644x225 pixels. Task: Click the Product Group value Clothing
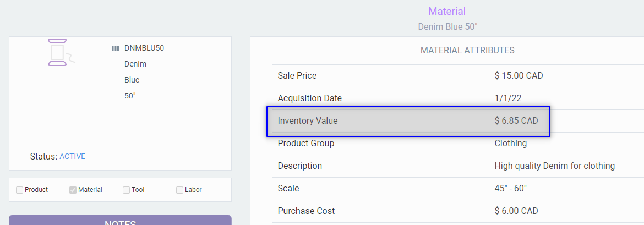[x=511, y=144]
